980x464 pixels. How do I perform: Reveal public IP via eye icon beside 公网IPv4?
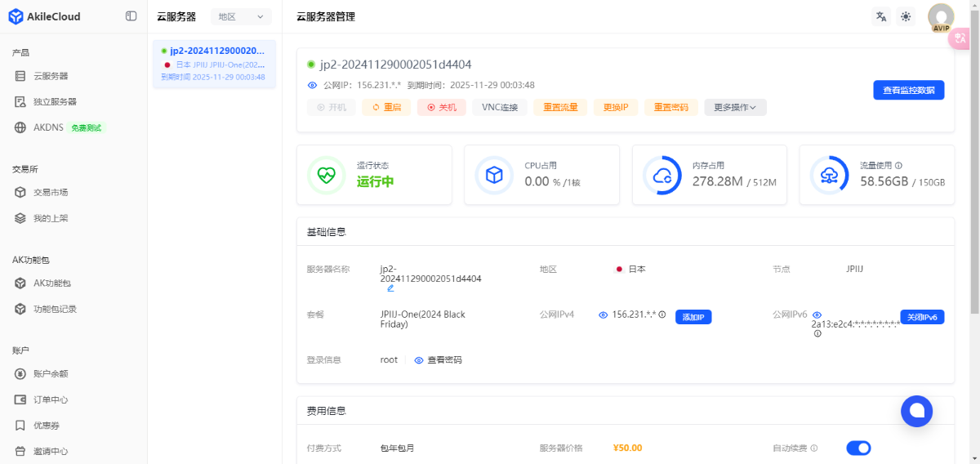pyautogui.click(x=603, y=315)
